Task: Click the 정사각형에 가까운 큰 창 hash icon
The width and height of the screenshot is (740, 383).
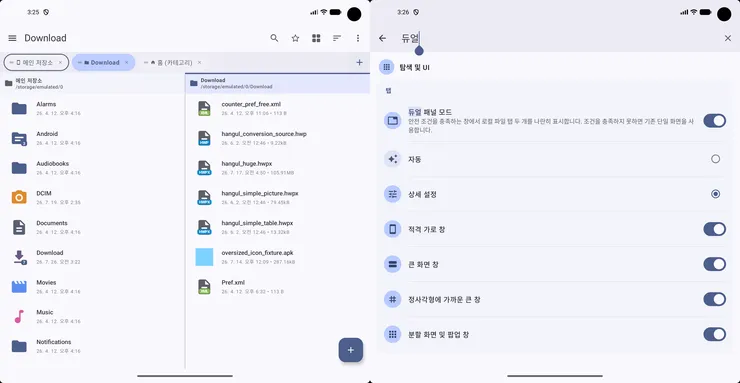Action: pyautogui.click(x=392, y=299)
